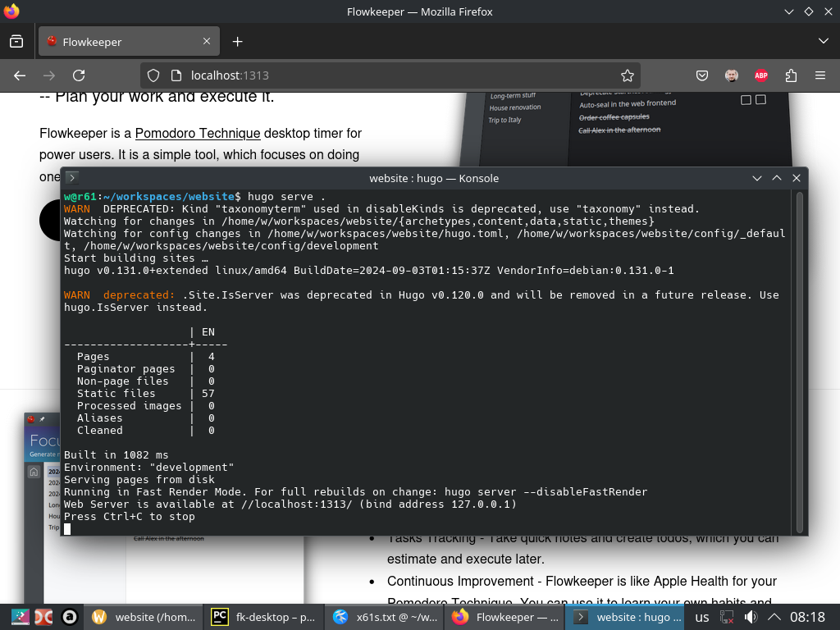Viewport: 840px width, 630px height.
Task: Open the KDE application launcher
Action: [20, 617]
